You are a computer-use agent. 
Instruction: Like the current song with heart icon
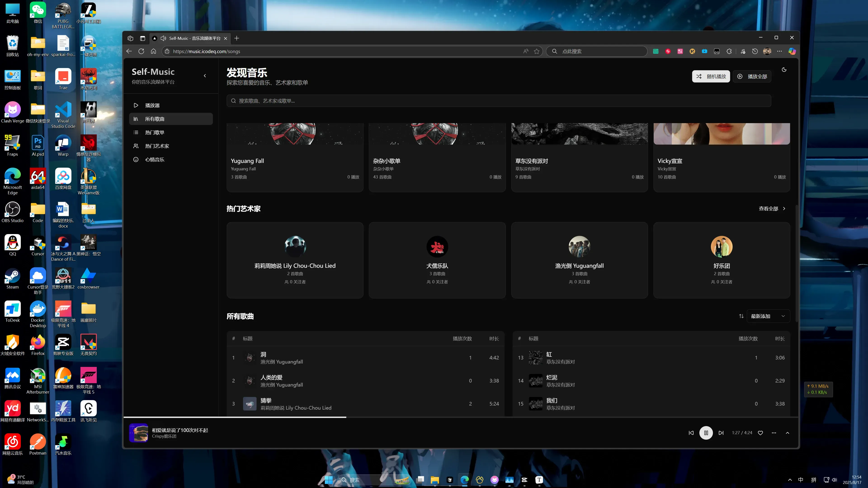coord(760,433)
